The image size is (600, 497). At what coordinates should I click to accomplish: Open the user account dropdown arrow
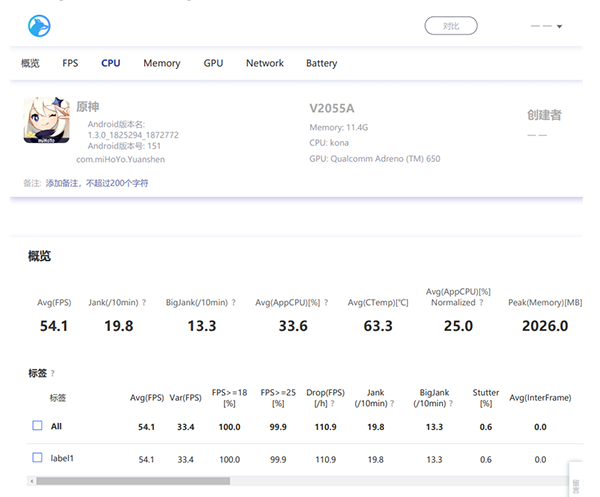coord(559,26)
